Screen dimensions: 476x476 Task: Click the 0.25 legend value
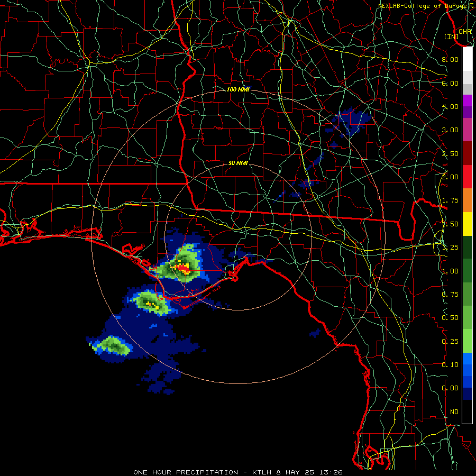coord(450,342)
